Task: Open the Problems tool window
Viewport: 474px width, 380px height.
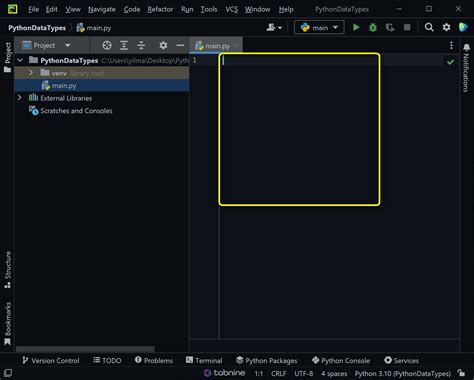Action: pyautogui.click(x=154, y=360)
